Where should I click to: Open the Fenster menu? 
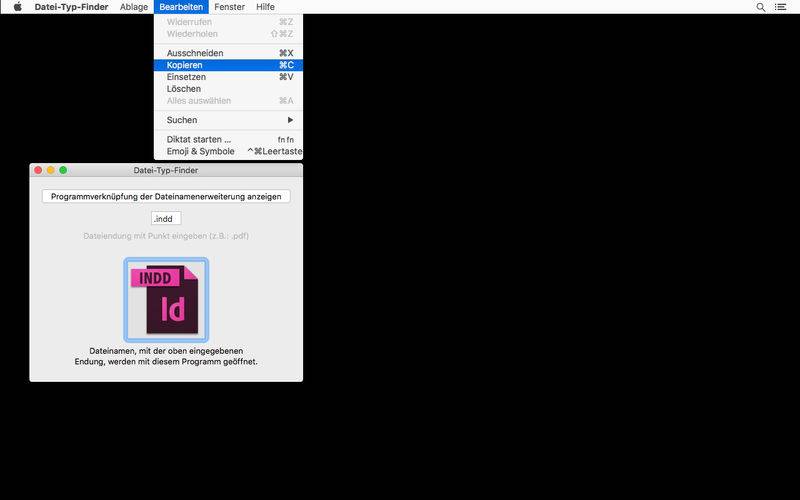tap(230, 7)
